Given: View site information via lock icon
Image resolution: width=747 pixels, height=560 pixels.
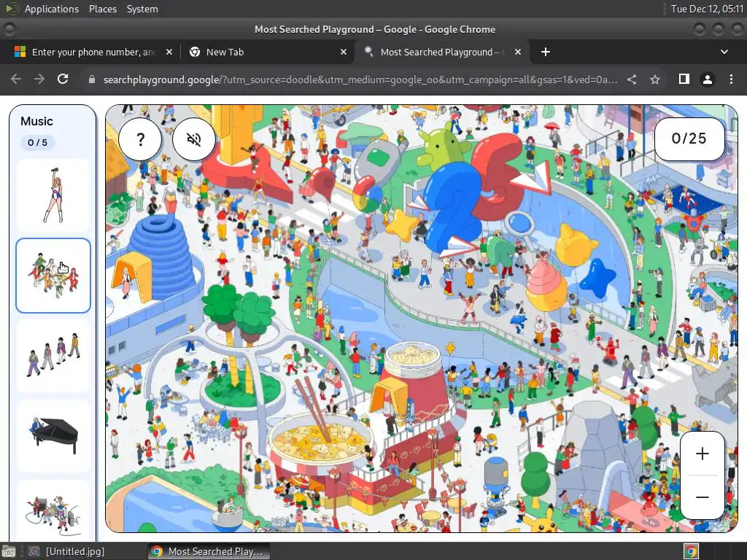Looking at the screenshot, I should click(91, 79).
